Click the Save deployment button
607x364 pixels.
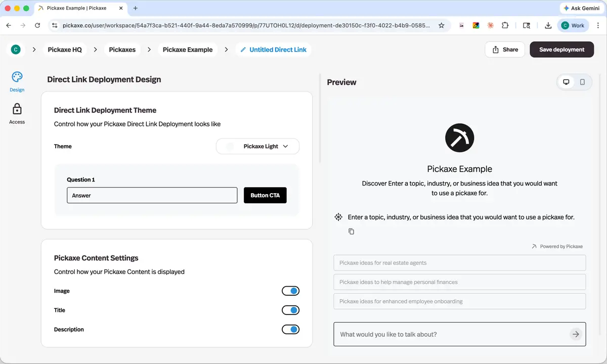561,50
